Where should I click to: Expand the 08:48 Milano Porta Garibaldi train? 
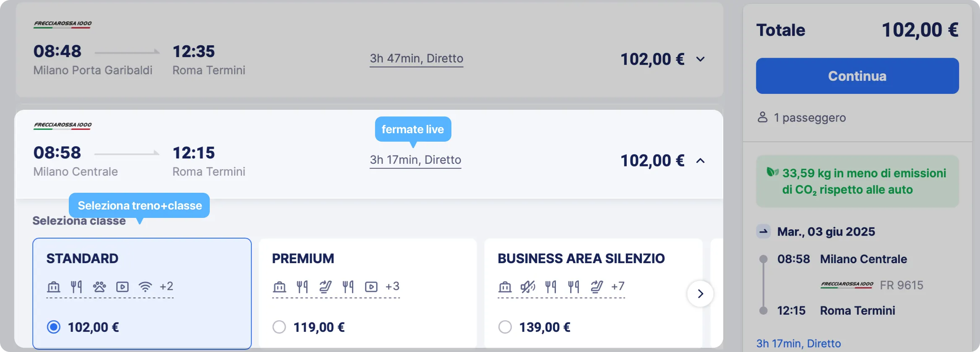[x=700, y=59]
